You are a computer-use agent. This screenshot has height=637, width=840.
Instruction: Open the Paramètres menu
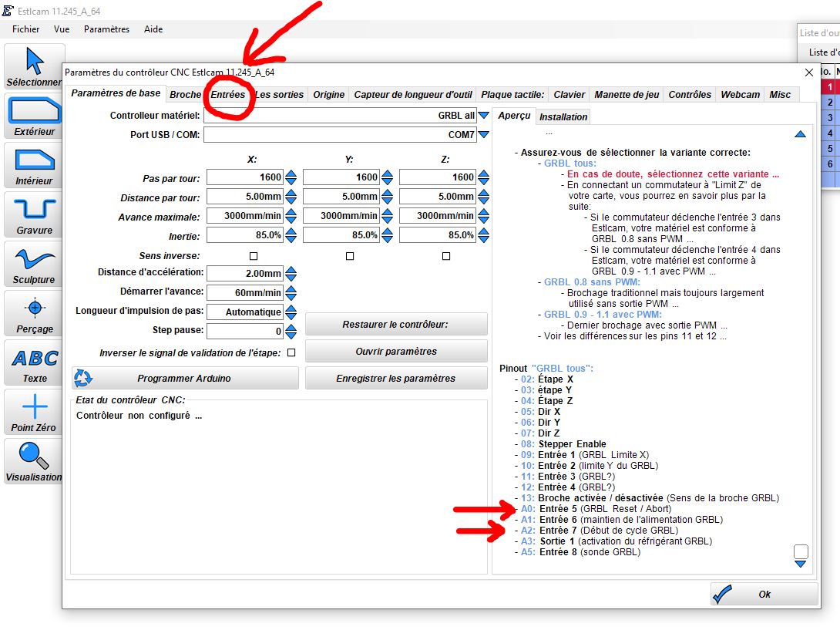point(106,29)
